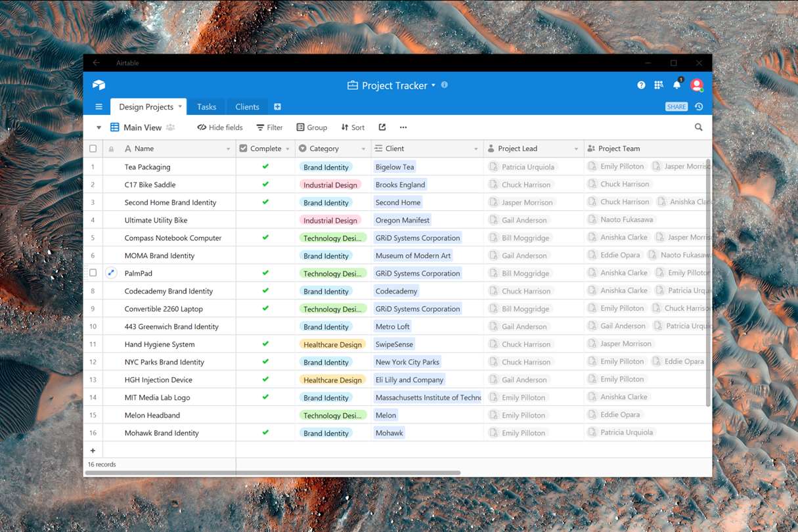Expand the views list arrow
Screen dimensions: 798x532
[99, 127]
